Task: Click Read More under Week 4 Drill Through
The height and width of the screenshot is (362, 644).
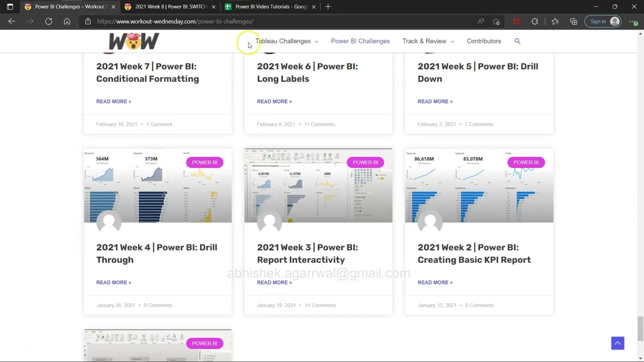Action: pos(114,283)
